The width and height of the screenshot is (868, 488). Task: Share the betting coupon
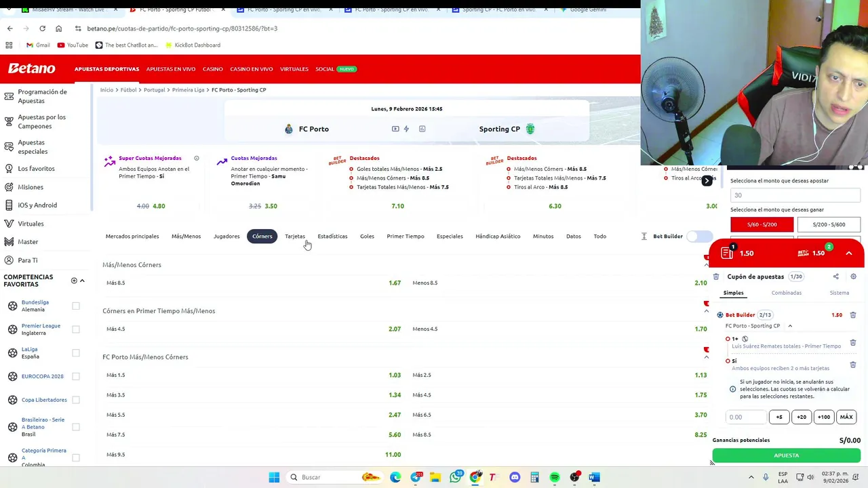pyautogui.click(x=836, y=277)
